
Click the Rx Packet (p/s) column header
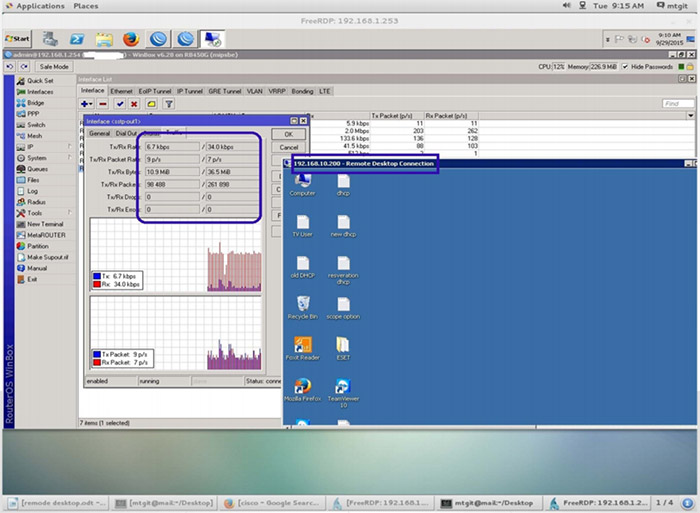tap(450, 116)
